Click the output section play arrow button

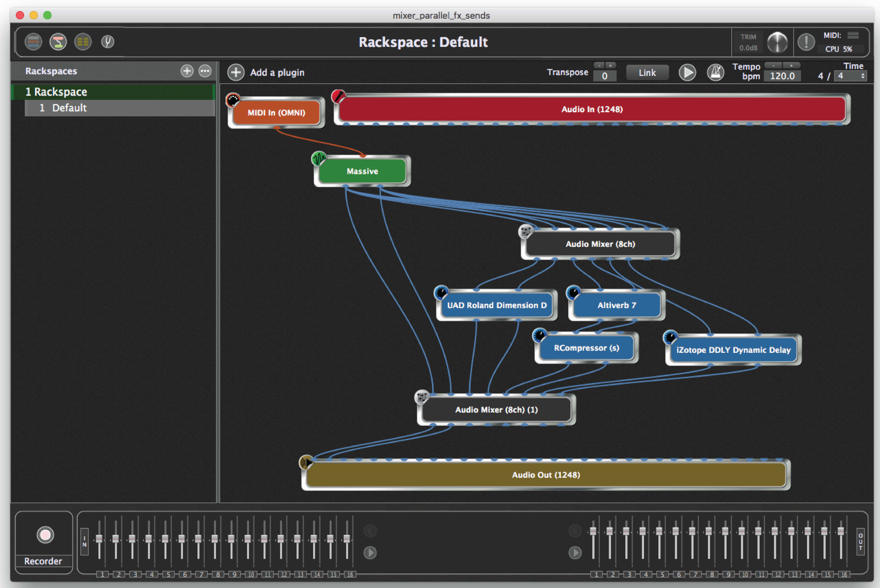coord(575,552)
